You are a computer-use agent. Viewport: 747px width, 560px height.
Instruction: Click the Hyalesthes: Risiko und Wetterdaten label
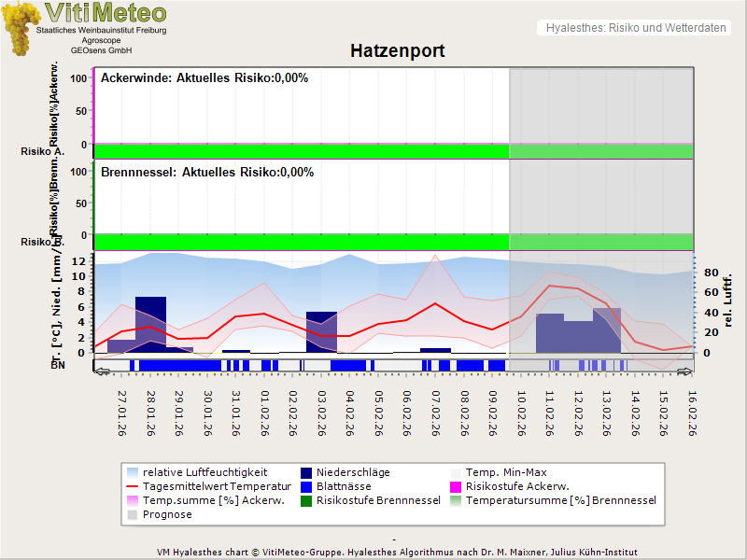click(x=635, y=28)
